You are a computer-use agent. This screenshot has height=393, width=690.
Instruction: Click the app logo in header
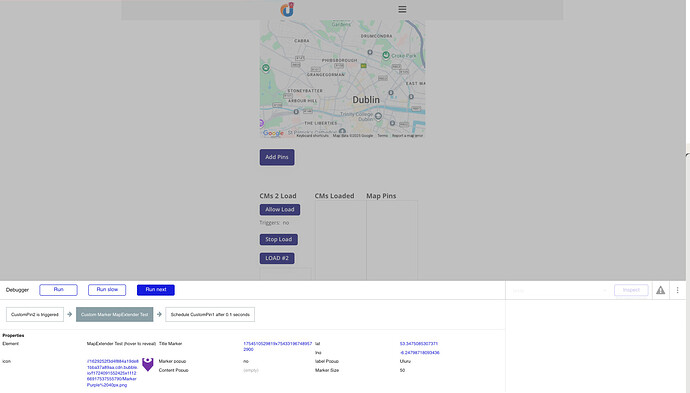pyautogui.click(x=287, y=9)
